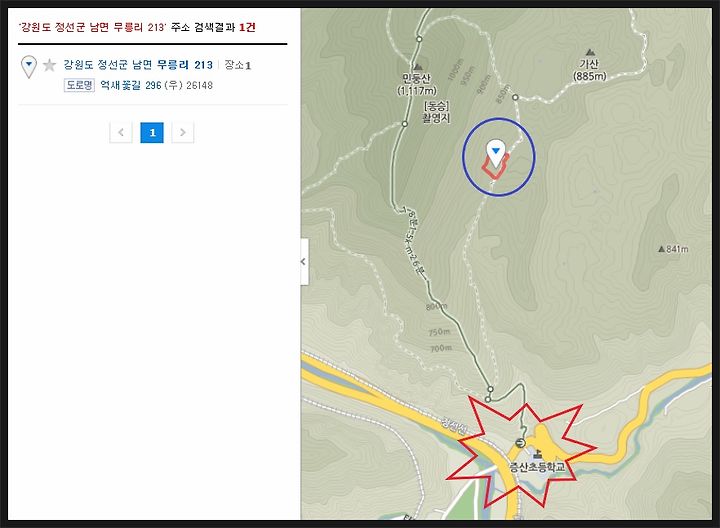This screenshot has width=720, height=528.
Task: Click the 가산 (885m) peak icon
Action: click(x=590, y=52)
